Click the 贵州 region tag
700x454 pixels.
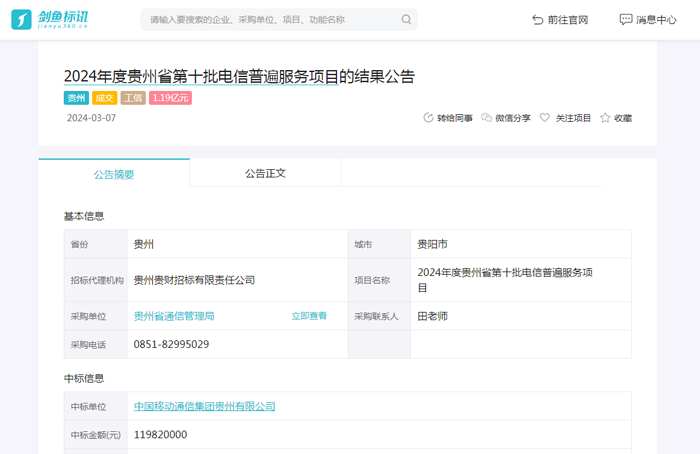[76, 98]
